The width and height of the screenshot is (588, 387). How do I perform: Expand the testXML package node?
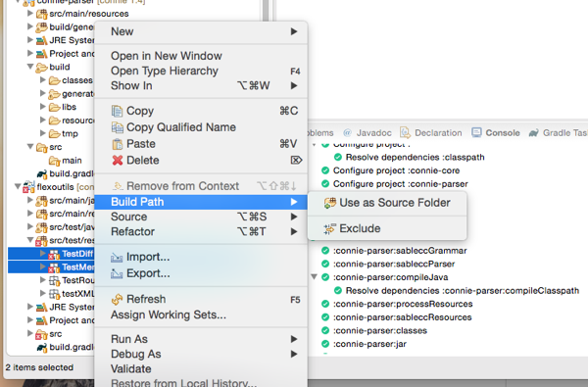[43, 294]
